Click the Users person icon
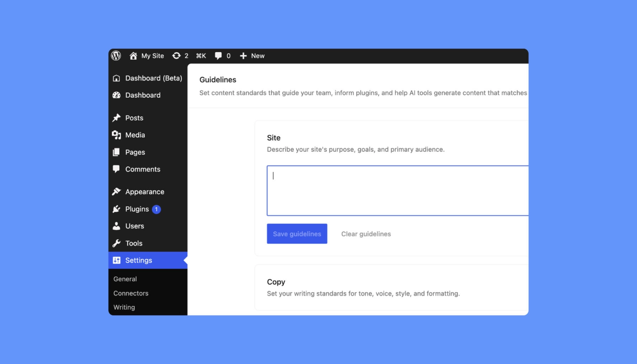The image size is (637, 364). click(x=117, y=226)
